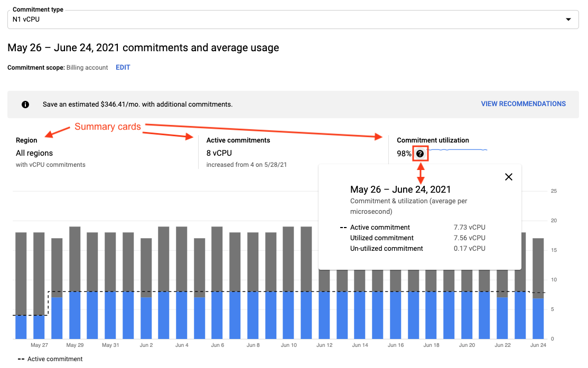The height and width of the screenshot is (368, 588).
Task: Click the 8 vCPU active commitments value
Action: click(218, 153)
